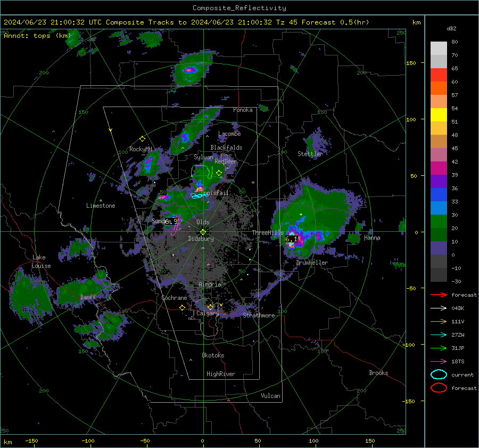Click the Lake Louise label
The height and width of the screenshot is (448, 479).
point(41,262)
